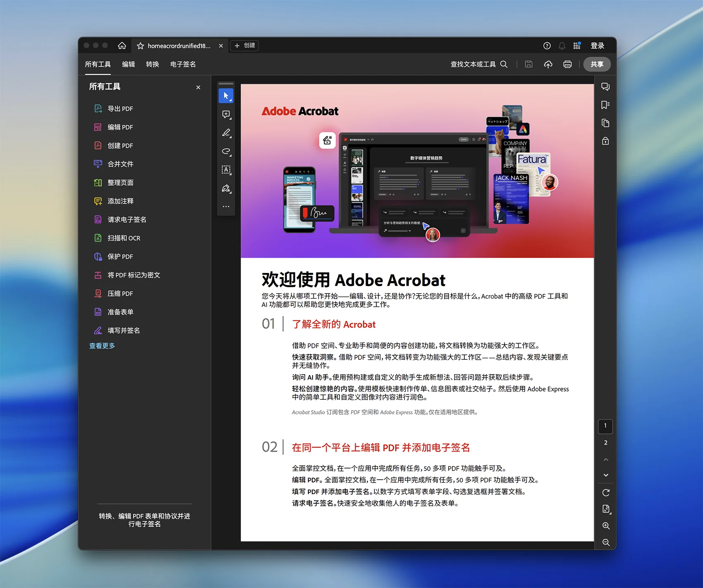Jump to page 2 indicator

[x=605, y=443]
